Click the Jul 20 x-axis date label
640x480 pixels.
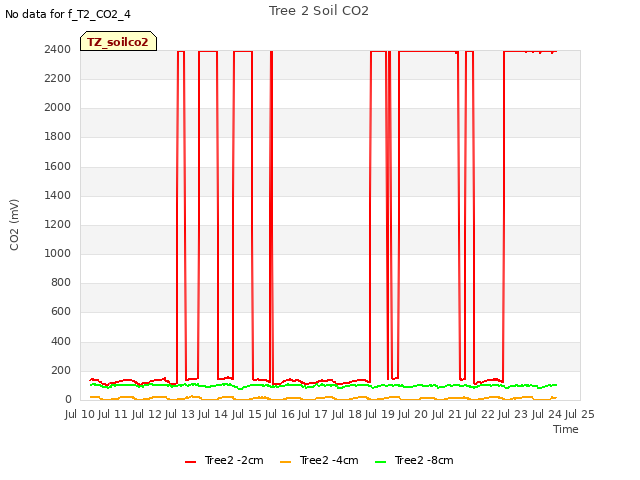click(x=414, y=414)
